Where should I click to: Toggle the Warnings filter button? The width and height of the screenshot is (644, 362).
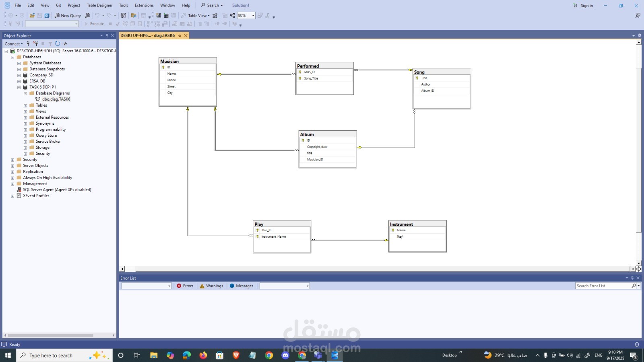point(211,286)
